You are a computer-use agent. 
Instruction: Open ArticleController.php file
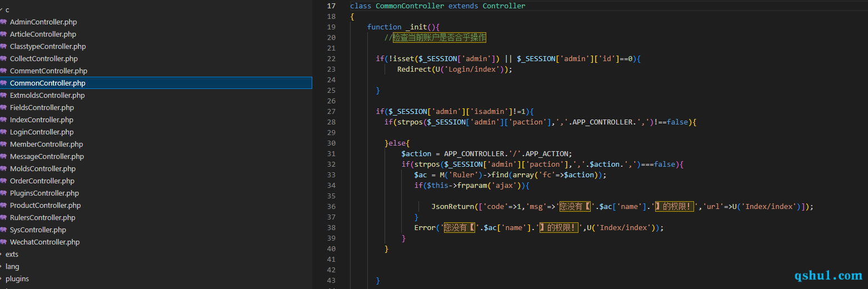43,34
